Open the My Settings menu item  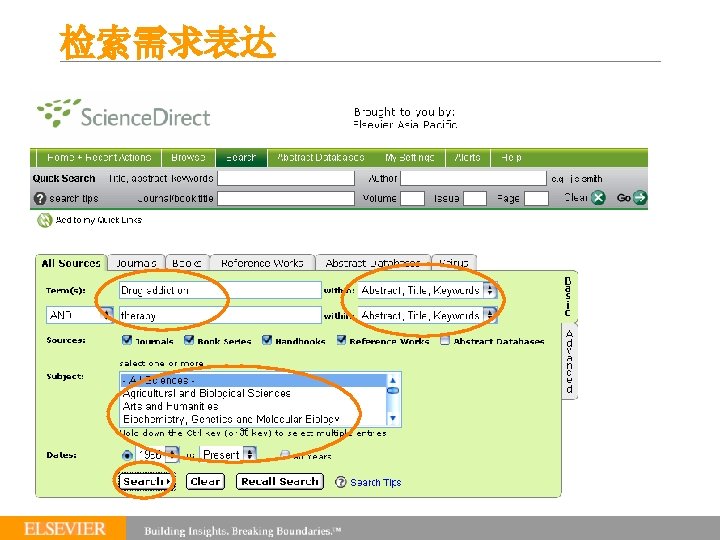(x=409, y=158)
